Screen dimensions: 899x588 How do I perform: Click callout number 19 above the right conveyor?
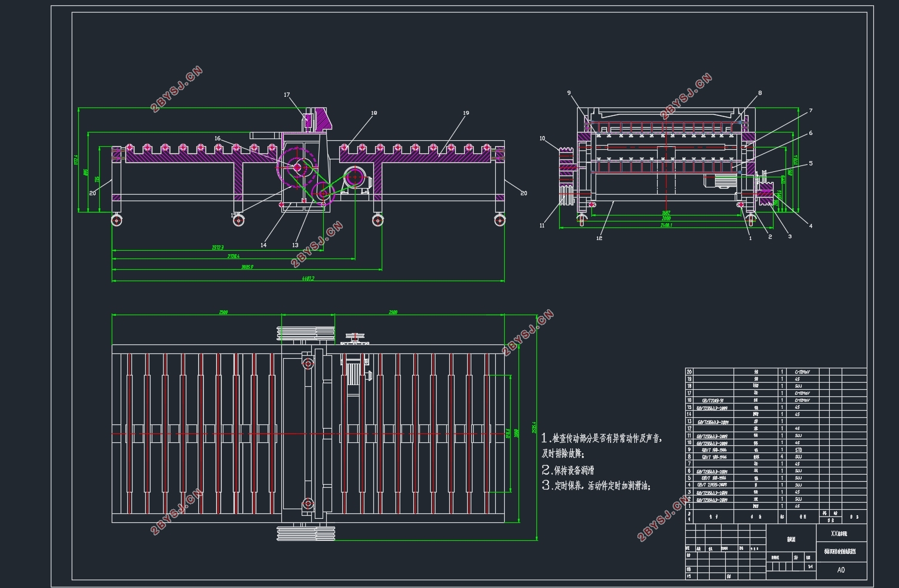pyautogui.click(x=466, y=113)
